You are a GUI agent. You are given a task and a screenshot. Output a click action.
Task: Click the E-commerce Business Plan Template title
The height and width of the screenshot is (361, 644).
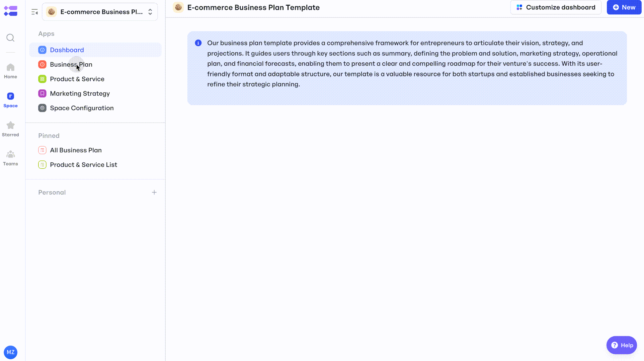[x=253, y=7]
